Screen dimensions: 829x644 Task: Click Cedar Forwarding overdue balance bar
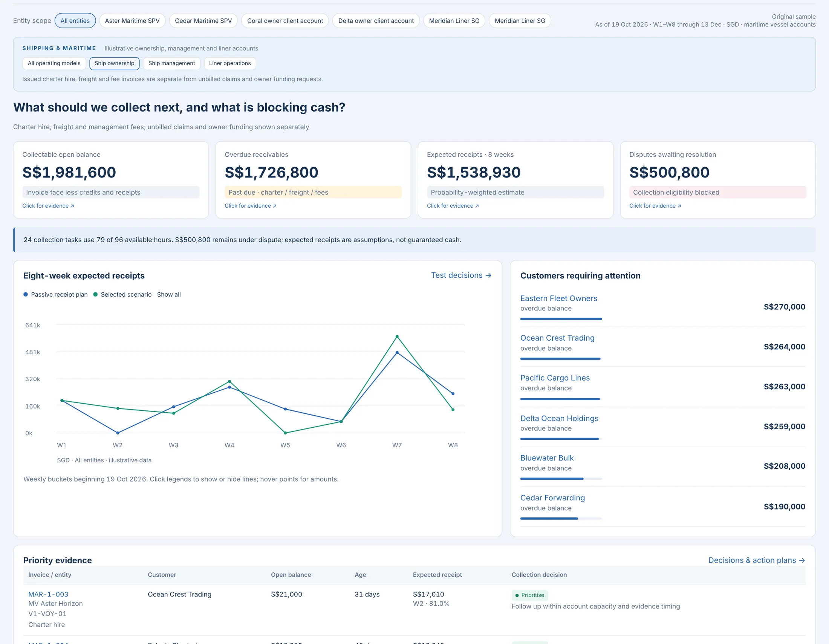(561, 519)
